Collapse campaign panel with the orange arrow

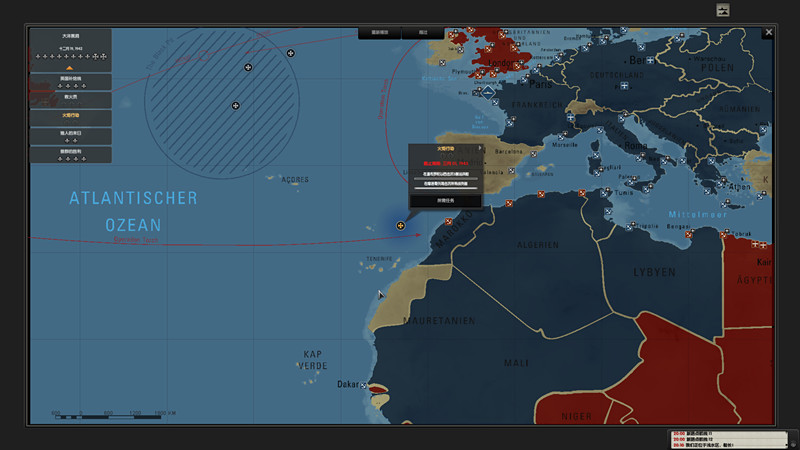click(x=70, y=68)
